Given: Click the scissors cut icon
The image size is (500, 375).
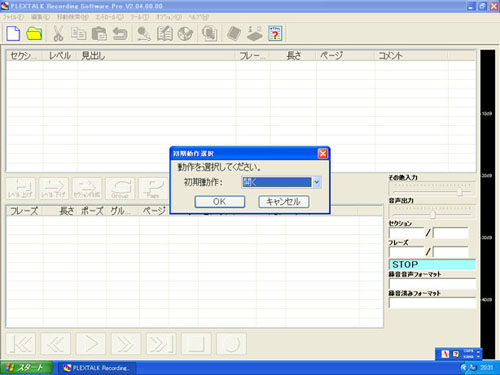Looking at the screenshot, I should (58, 34).
